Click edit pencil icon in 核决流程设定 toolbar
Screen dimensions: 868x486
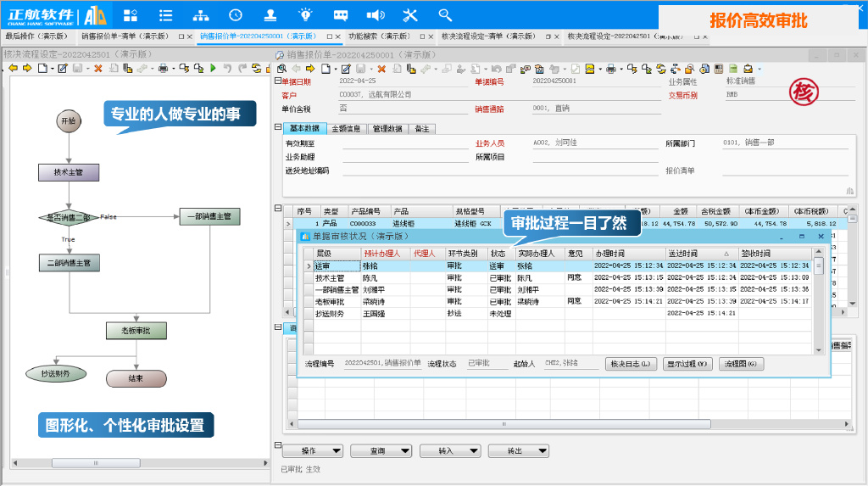click(63, 68)
